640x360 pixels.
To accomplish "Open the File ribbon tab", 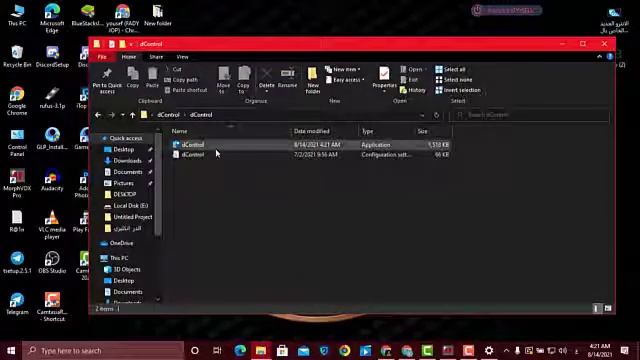I will (x=102, y=57).
